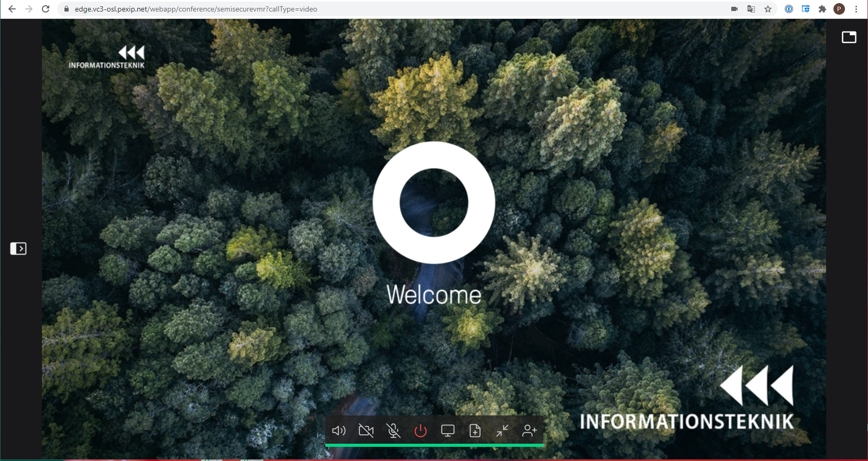Viewport: 868px width, 461px height.
Task: Add a participant to the conference
Action: click(x=530, y=431)
